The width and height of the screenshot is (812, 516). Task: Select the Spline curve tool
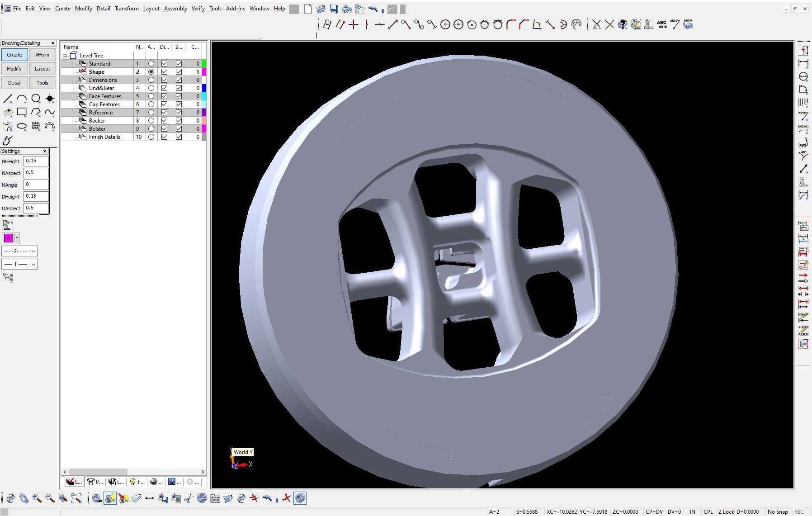(50, 112)
